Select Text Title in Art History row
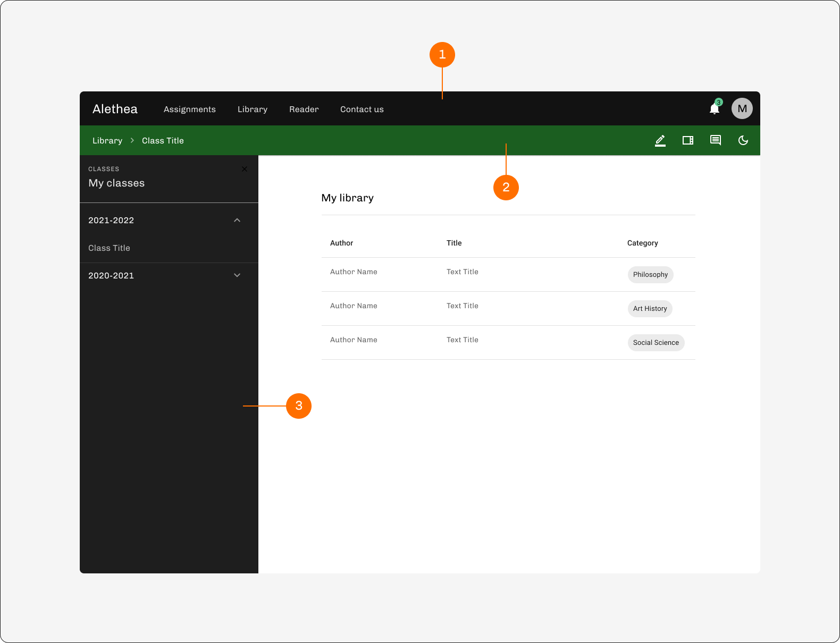Image resolution: width=840 pixels, height=643 pixels. click(463, 306)
